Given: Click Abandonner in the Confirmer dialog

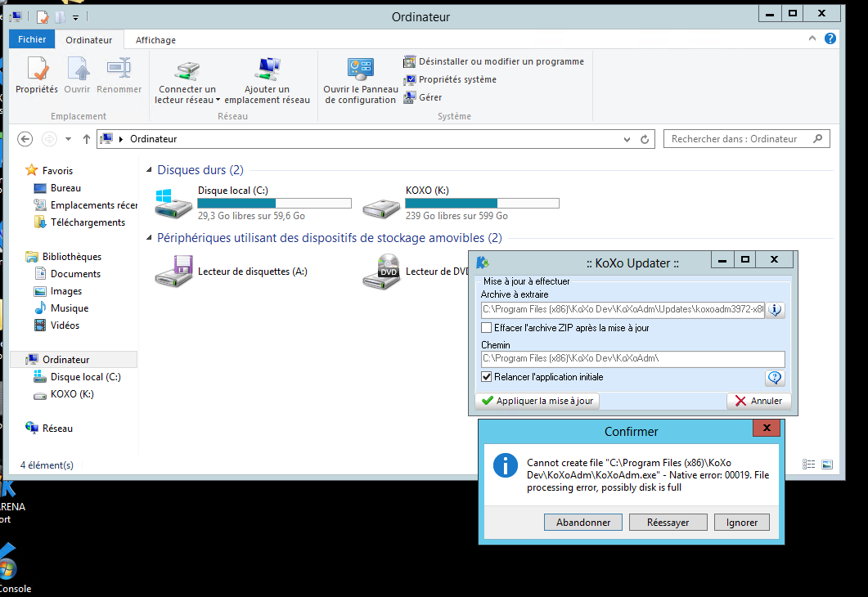Looking at the screenshot, I should click(x=583, y=523).
